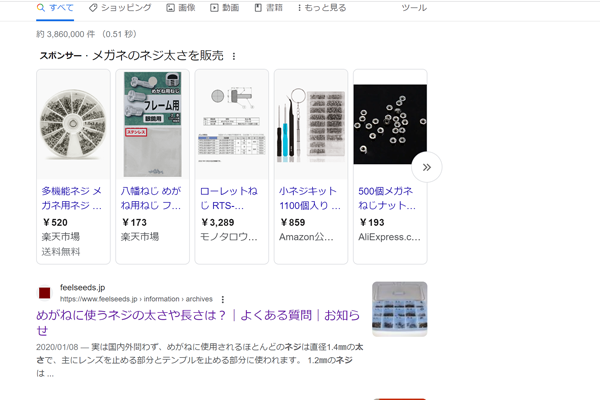
Task: Click the Amazon公 seller name
Action: coord(306,237)
